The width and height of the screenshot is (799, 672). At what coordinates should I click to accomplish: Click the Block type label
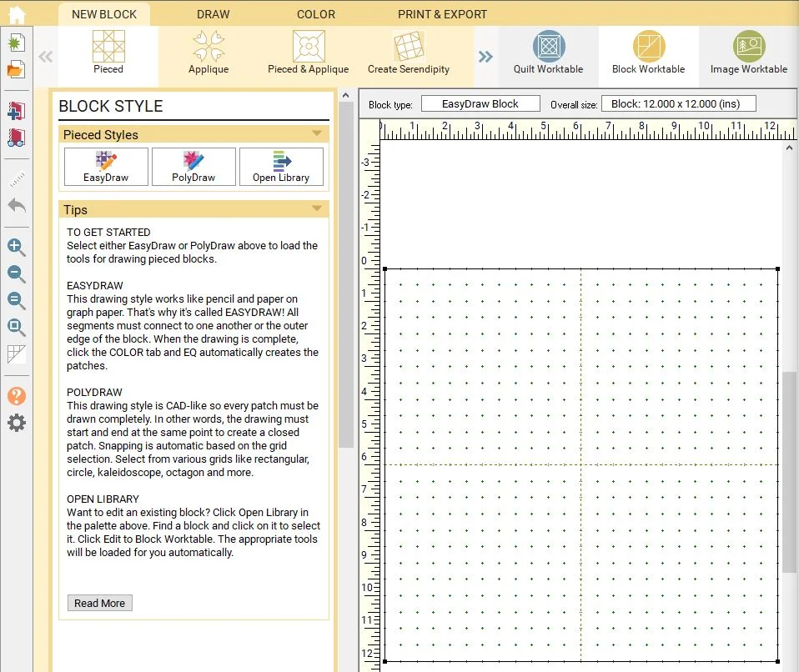coord(390,105)
